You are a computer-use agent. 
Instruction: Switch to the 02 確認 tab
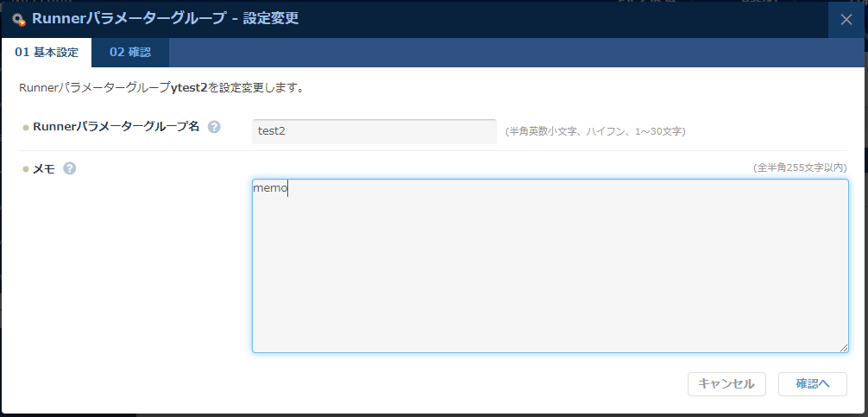130,53
